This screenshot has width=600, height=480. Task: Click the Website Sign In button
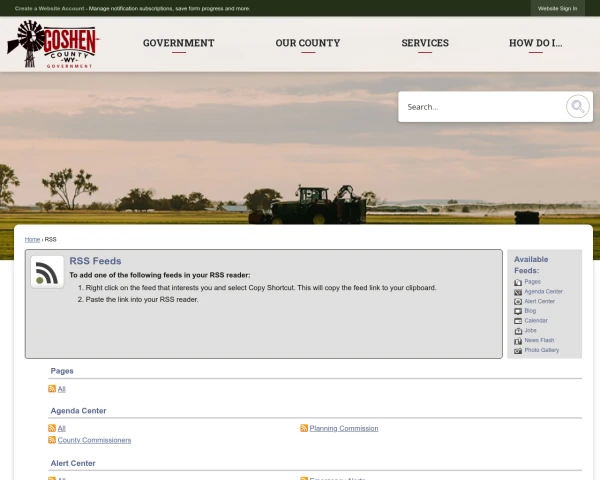point(557,8)
